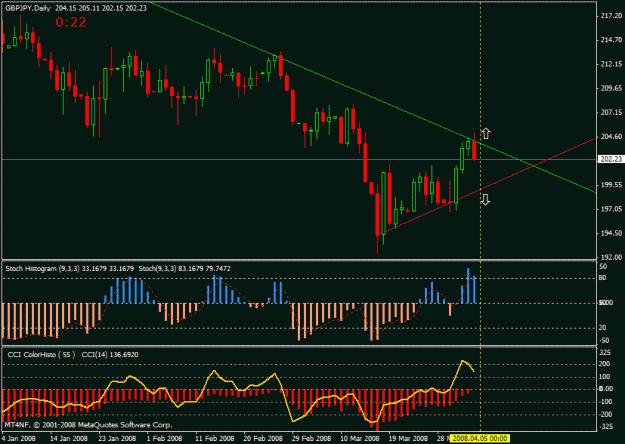
Task: Select the yellow CCI line at its peak
Action: pos(462,361)
